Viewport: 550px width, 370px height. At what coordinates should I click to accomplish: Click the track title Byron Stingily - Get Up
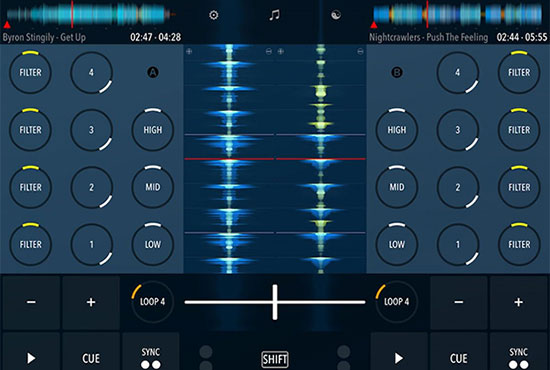(x=44, y=37)
